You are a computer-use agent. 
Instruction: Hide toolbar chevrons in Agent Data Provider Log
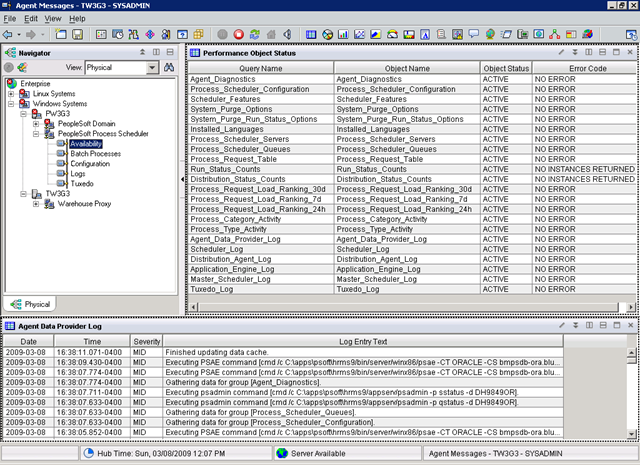[576, 325]
